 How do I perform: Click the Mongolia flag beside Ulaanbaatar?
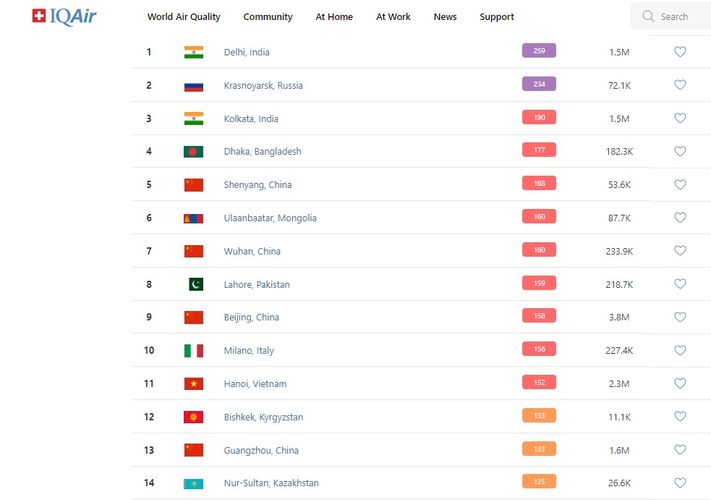click(x=193, y=218)
